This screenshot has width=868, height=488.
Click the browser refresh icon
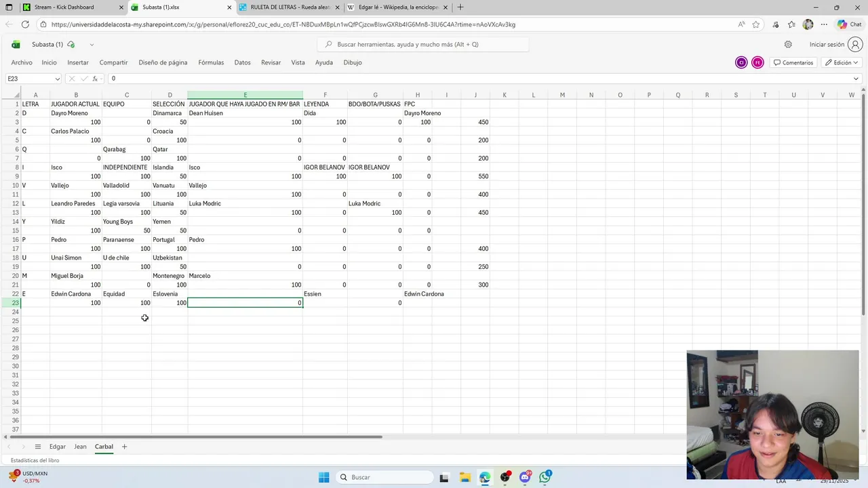pyautogui.click(x=25, y=24)
